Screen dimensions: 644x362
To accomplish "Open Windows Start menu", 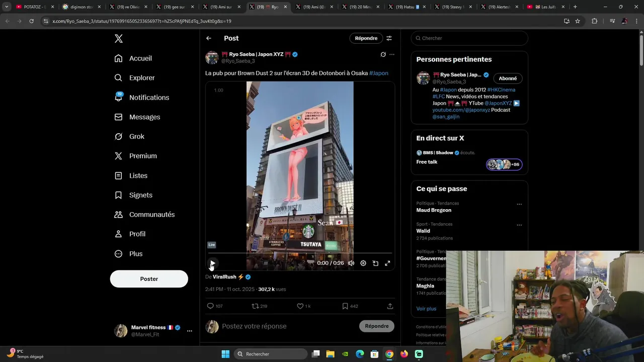I will 225,354.
